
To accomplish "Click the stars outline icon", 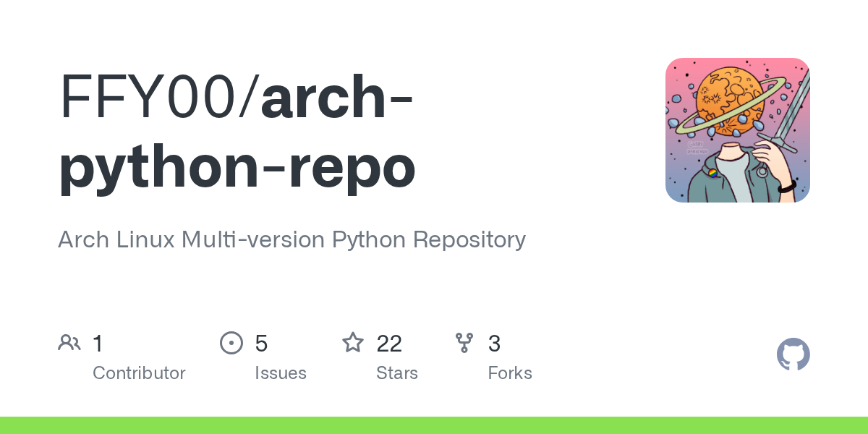I will (x=353, y=342).
